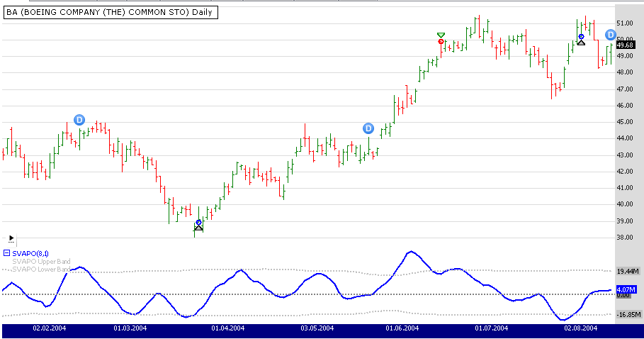Select the SVAPO Lower Band legend label

tap(43, 269)
